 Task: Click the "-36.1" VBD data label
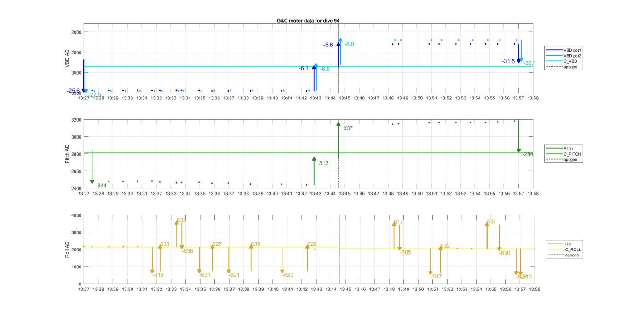(530, 63)
